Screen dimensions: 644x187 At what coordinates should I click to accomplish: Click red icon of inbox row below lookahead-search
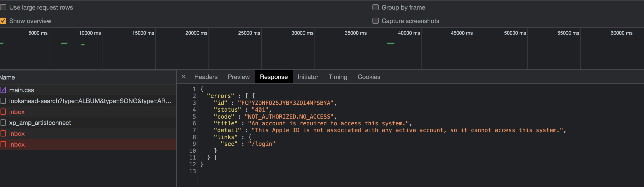pos(3,112)
